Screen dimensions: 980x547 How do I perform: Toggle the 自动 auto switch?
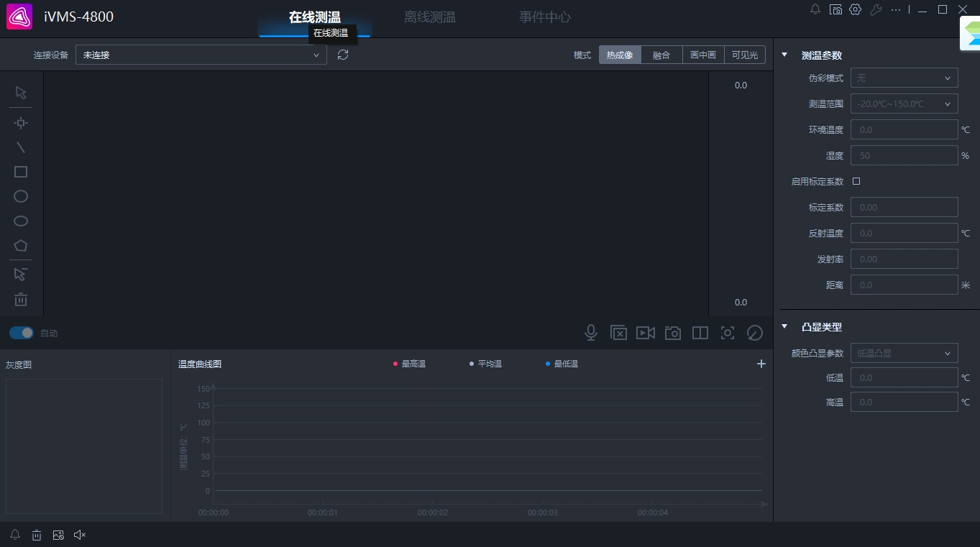tap(22, 333)
